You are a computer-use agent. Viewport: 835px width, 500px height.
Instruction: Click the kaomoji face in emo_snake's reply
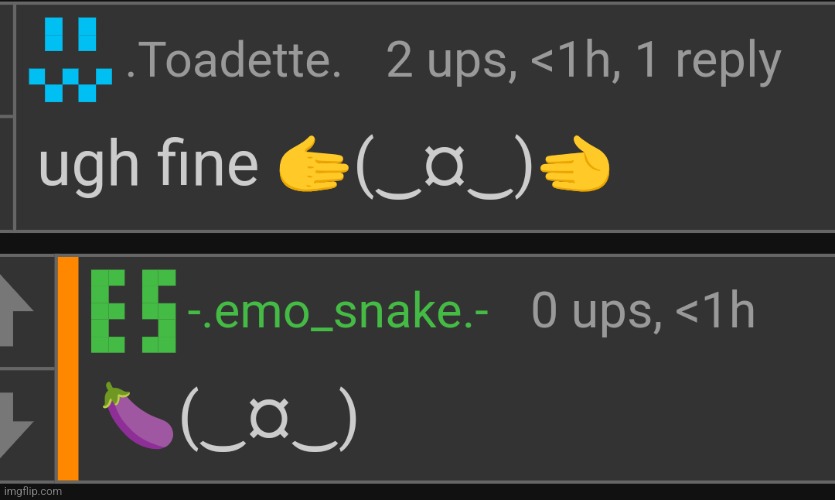tap(268, 418)
